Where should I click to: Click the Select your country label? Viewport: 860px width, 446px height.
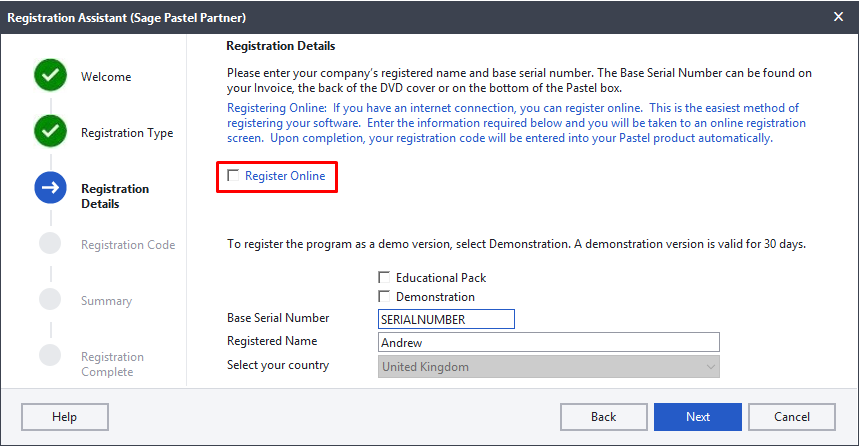(x=278, y=365)
